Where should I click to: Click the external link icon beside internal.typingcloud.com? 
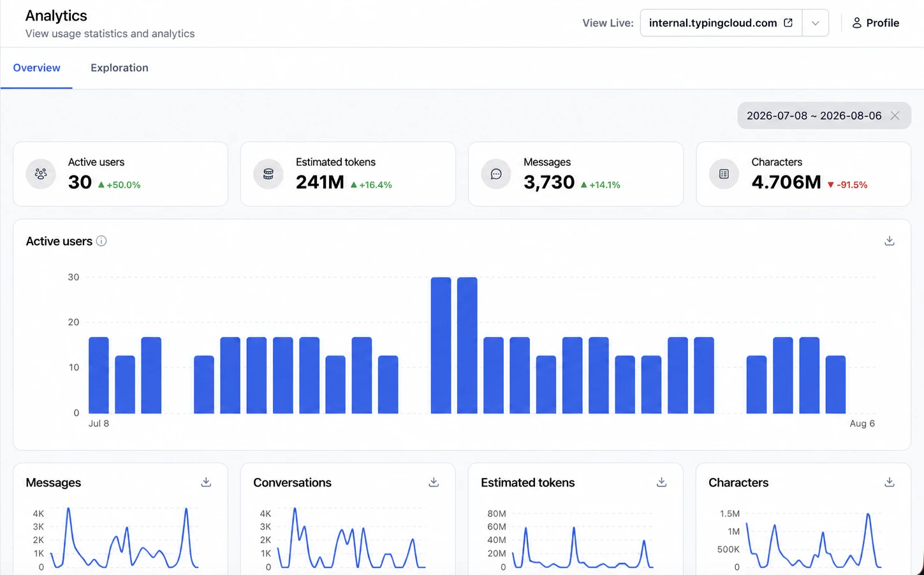[x=788, y=22]
